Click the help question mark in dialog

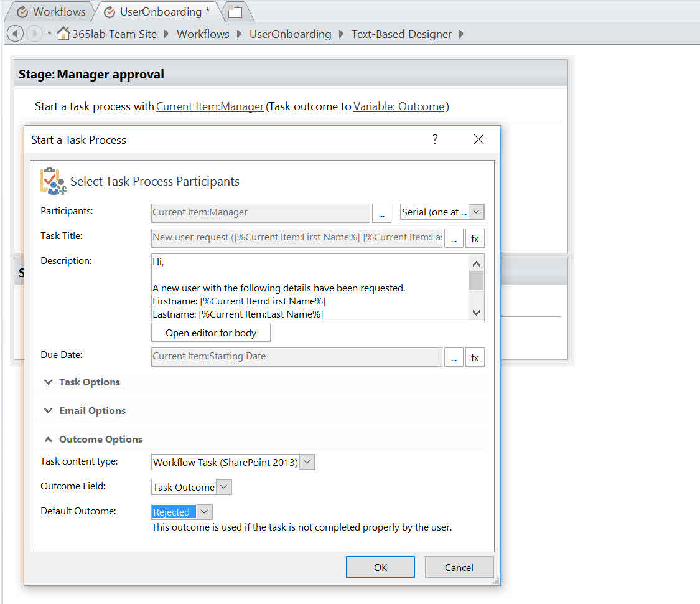(435, 139)
